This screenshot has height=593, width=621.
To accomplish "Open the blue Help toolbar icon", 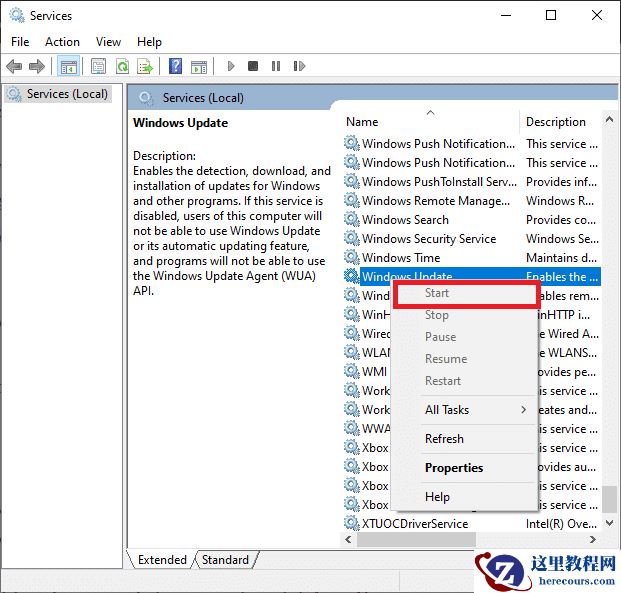I will point(175,66).
